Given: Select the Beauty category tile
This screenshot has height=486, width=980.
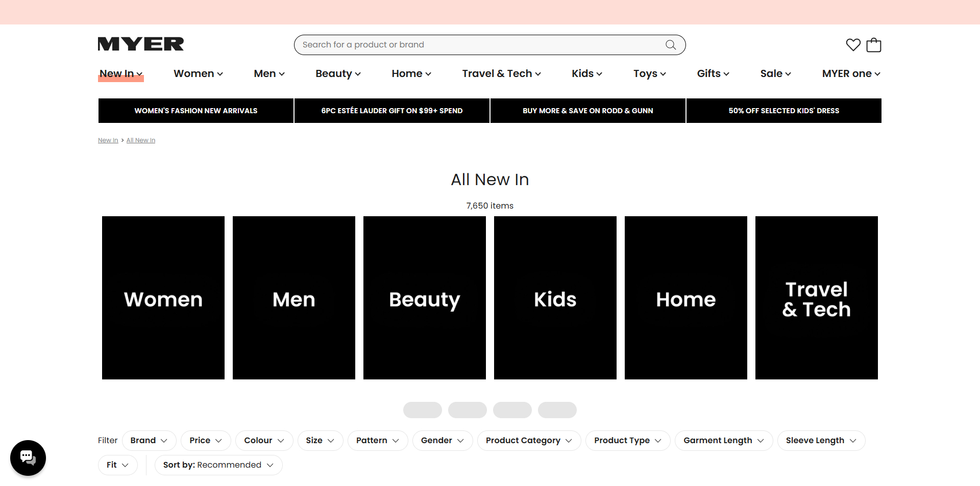Looking at the screenshot, I should (425, 298).
